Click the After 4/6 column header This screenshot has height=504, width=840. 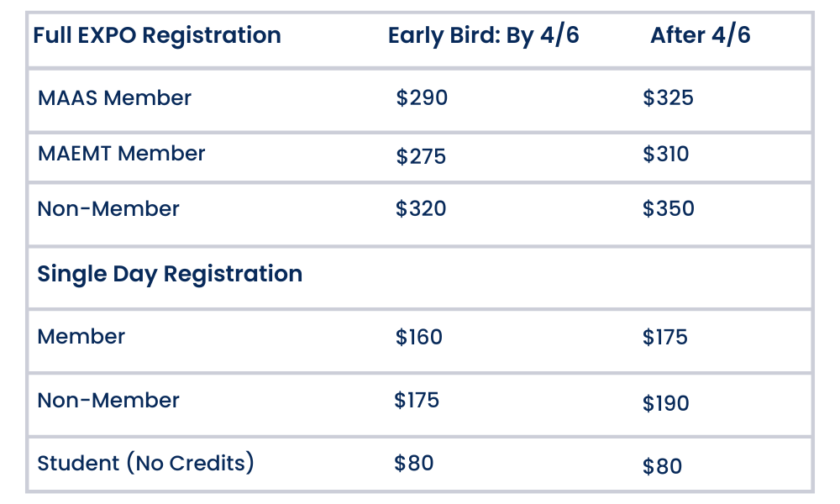click(x=701, y=36)
